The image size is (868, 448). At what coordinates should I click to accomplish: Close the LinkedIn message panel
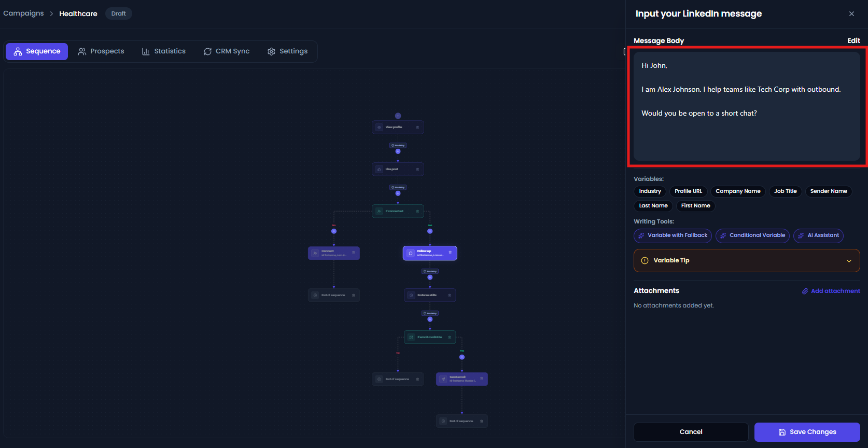tap(851, 14)
